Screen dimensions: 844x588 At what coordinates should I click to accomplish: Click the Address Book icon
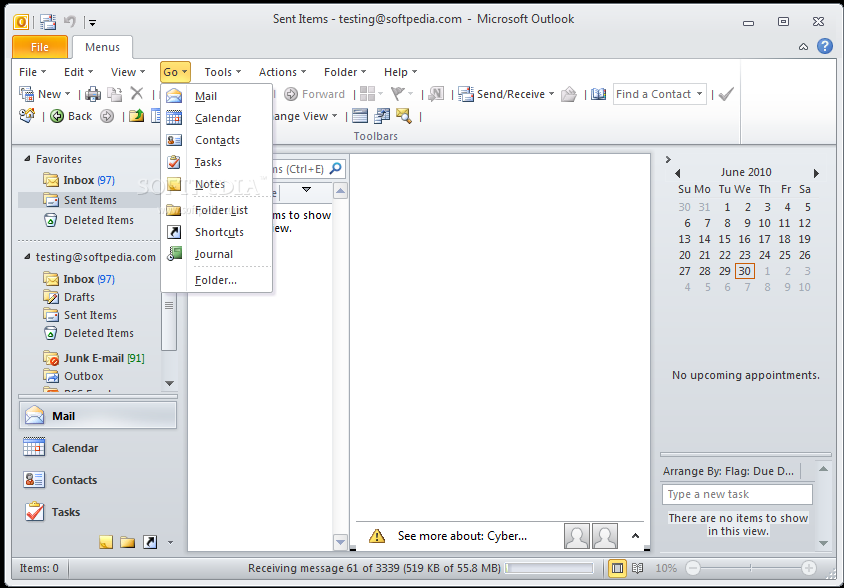point(599,94)
